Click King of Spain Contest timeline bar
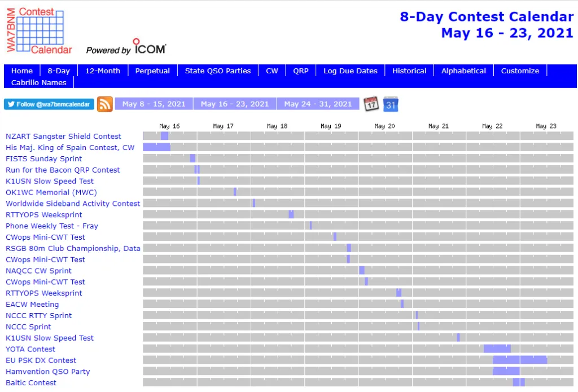Viewport: 578px width, 392px height. click(156, 147)
